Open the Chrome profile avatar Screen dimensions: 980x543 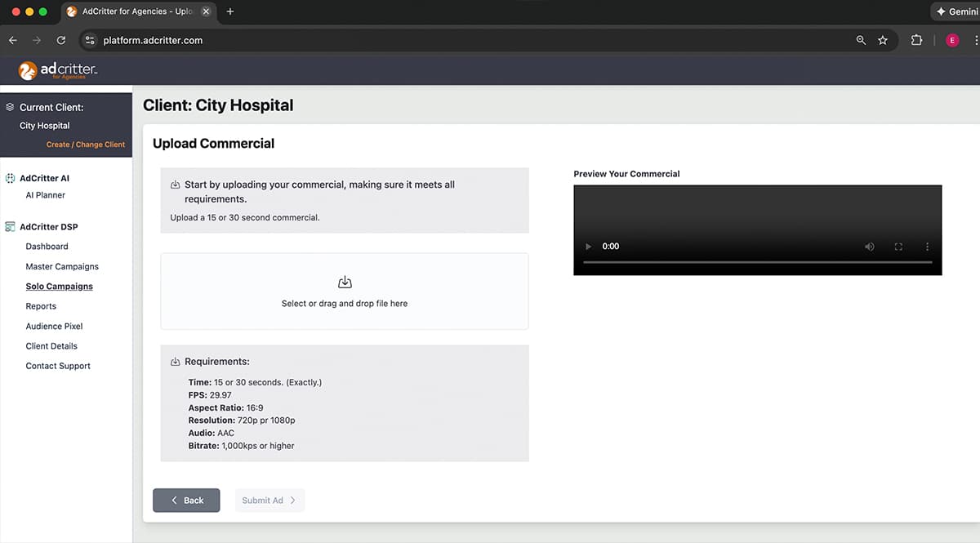[952, 40]
